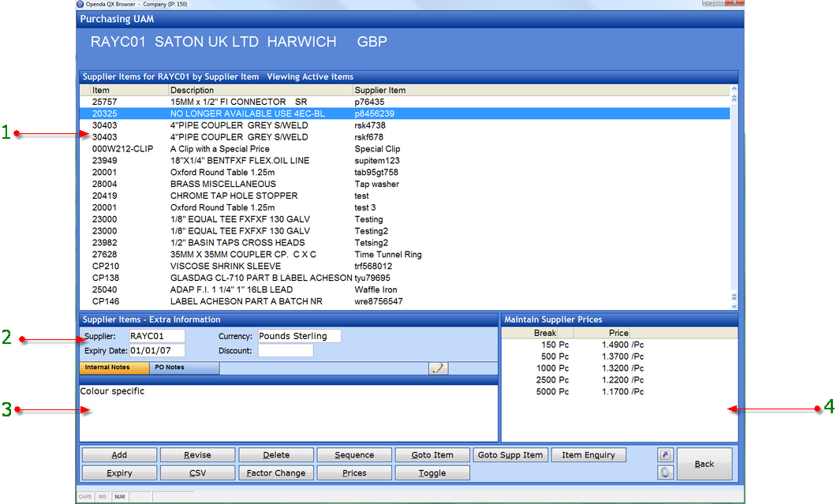Click the pencil edit notes icon

pyautogui.click(x=438, y=368)
